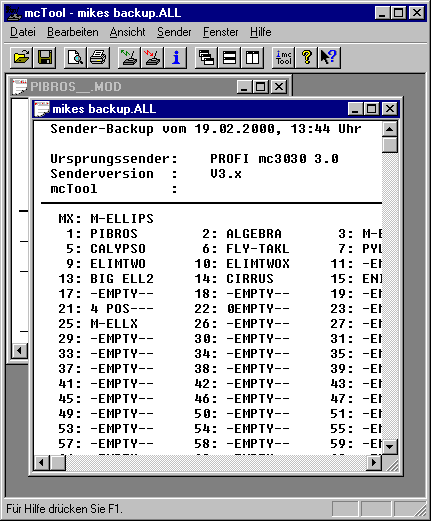Open the Ansicht menu
Screen dimensions: 431x521
[x=127, y=32]
